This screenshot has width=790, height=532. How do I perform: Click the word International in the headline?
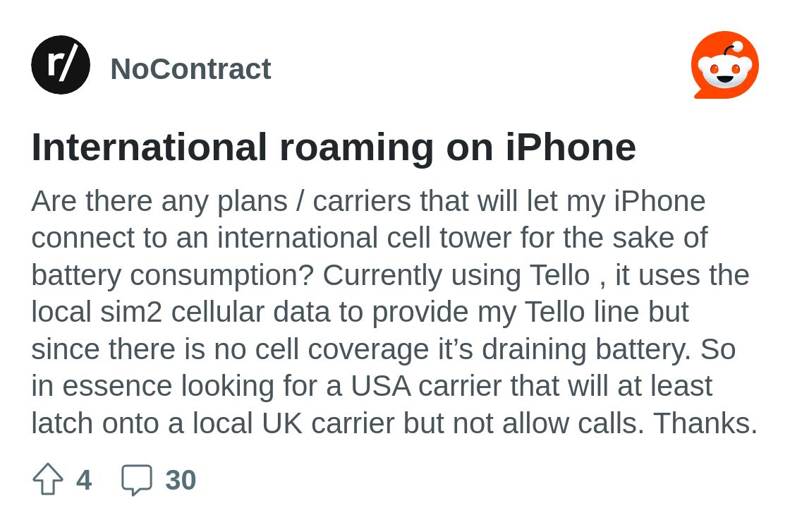click(149, 147)
